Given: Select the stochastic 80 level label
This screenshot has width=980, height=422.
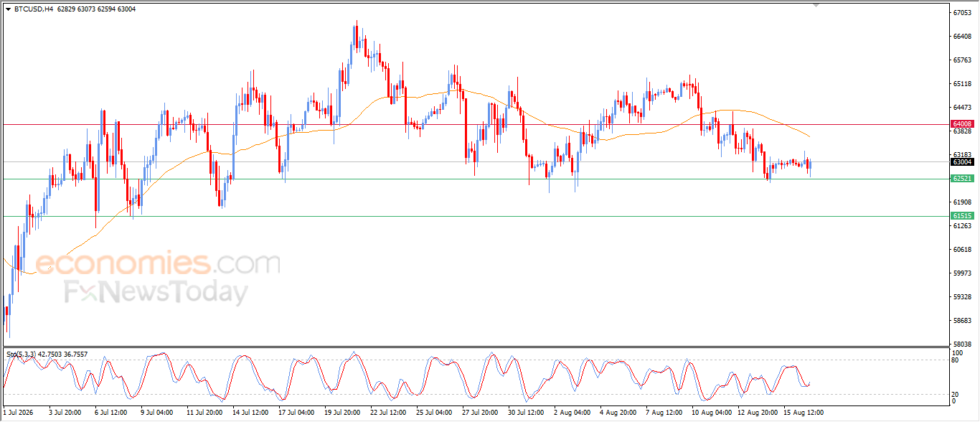Looking at the screenshot, I should pyautogui.click(x=956, y=360).
